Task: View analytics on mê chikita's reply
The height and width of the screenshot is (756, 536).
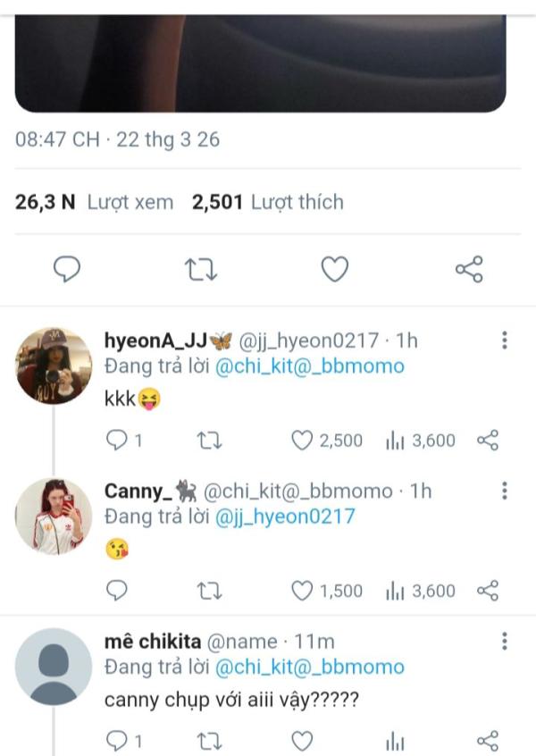Action: pyautogui.click(x=394, y=741)
